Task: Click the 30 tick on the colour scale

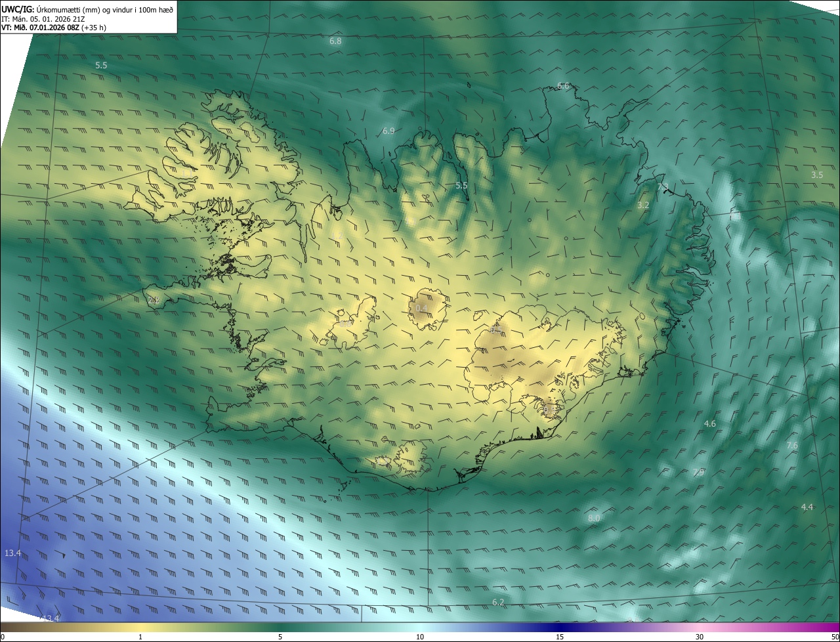Action: (700, 637)
